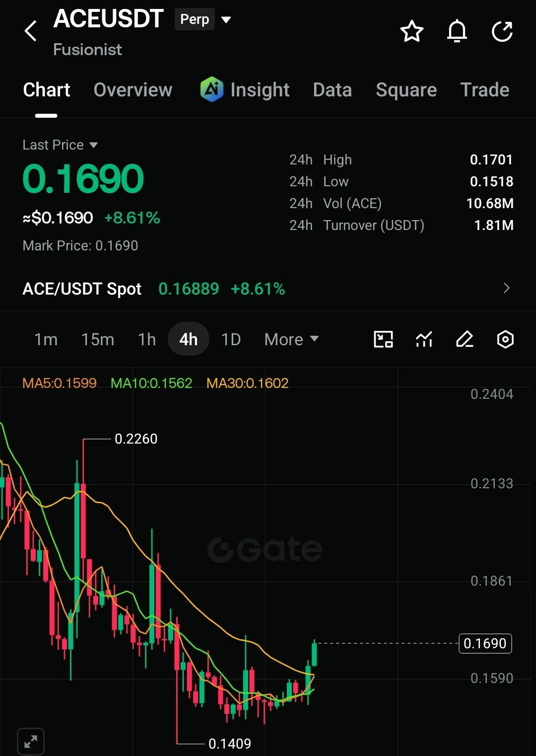This screenshot has width=536, height=756.
Task: Tap Mark Price: 0.1690 text
Action: [80, 245]
